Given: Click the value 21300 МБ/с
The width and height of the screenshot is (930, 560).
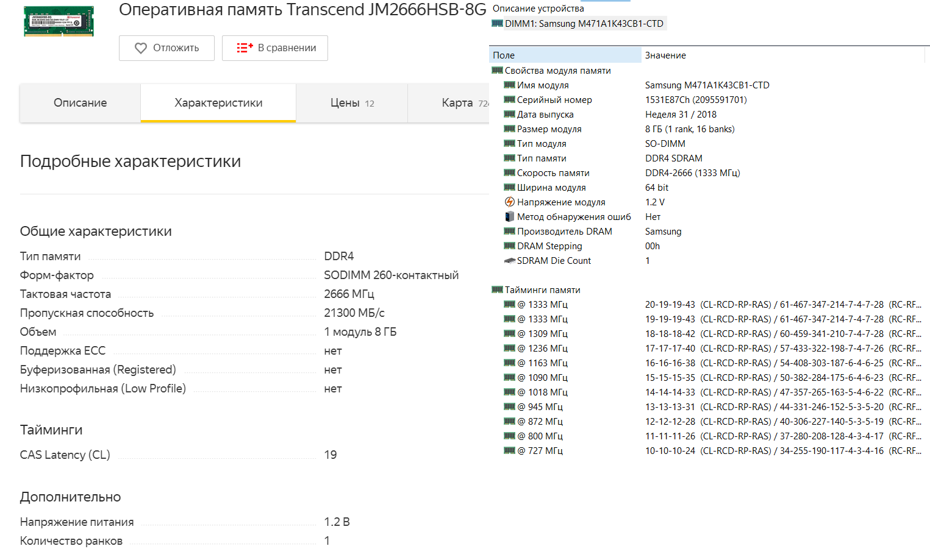Looking at the screenshot, I should point(354,313).
